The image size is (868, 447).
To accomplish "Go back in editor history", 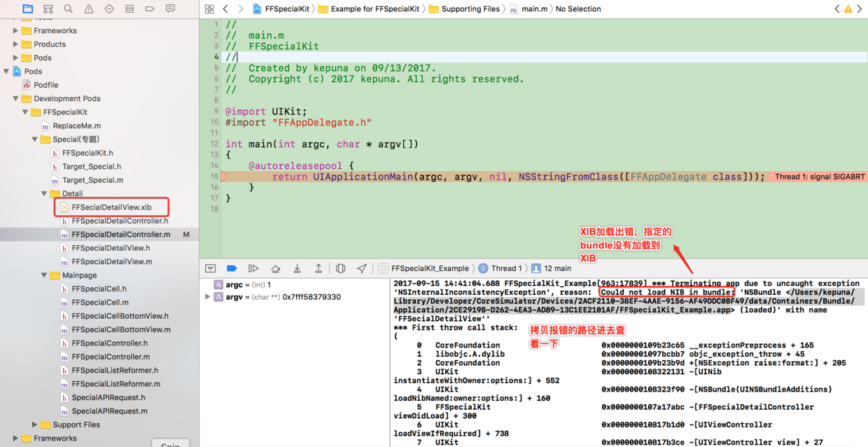I will pyautogui.click(x=225, y=9).
